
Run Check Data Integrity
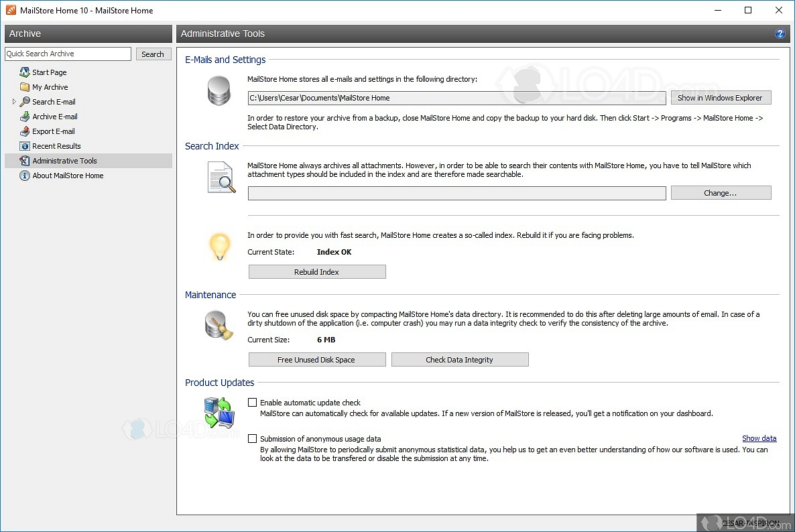click(459, 360)
